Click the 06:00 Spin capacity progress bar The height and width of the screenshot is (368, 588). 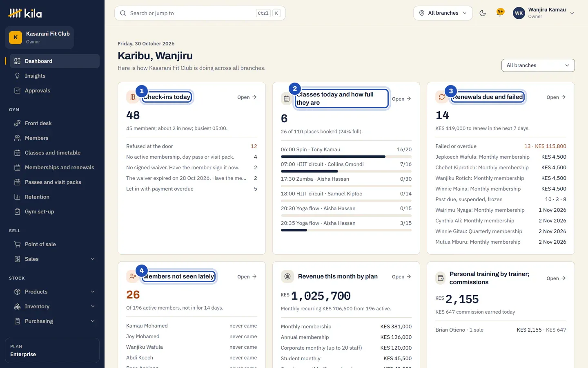346,157
